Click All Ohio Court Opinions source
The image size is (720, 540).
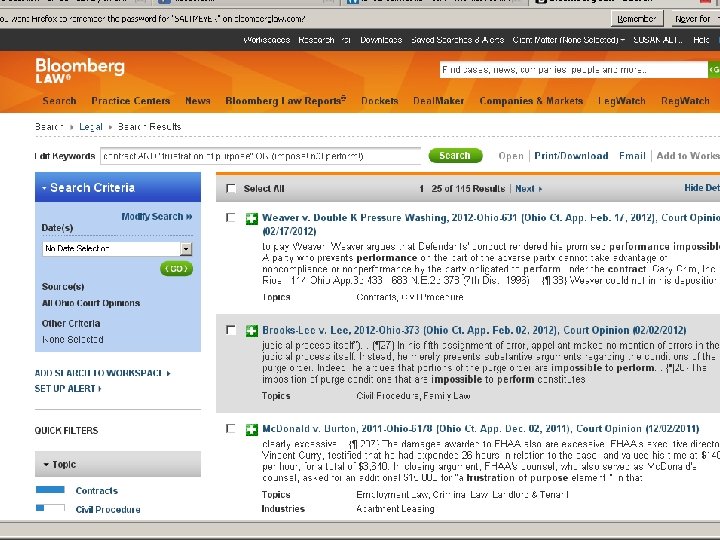coord(91,303)
